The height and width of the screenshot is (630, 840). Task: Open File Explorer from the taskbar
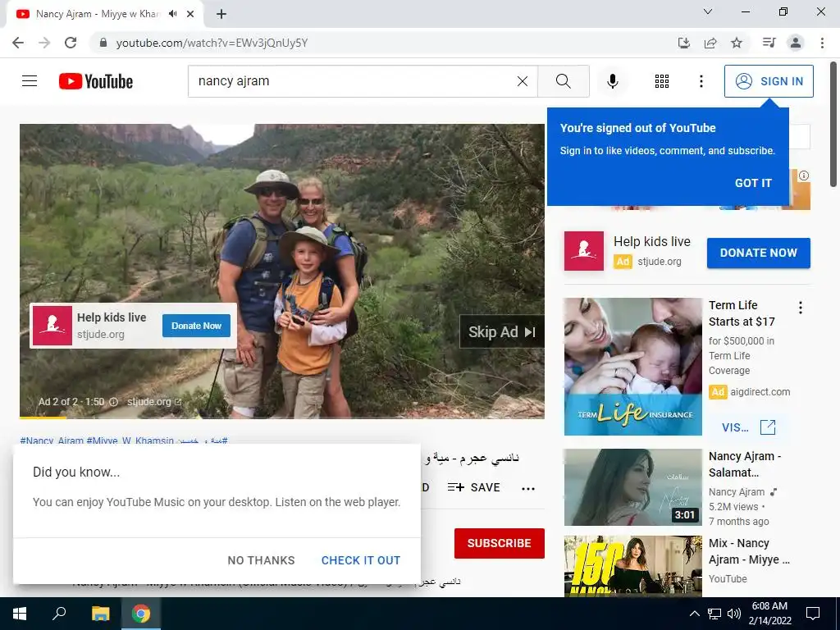pos(100,614)
